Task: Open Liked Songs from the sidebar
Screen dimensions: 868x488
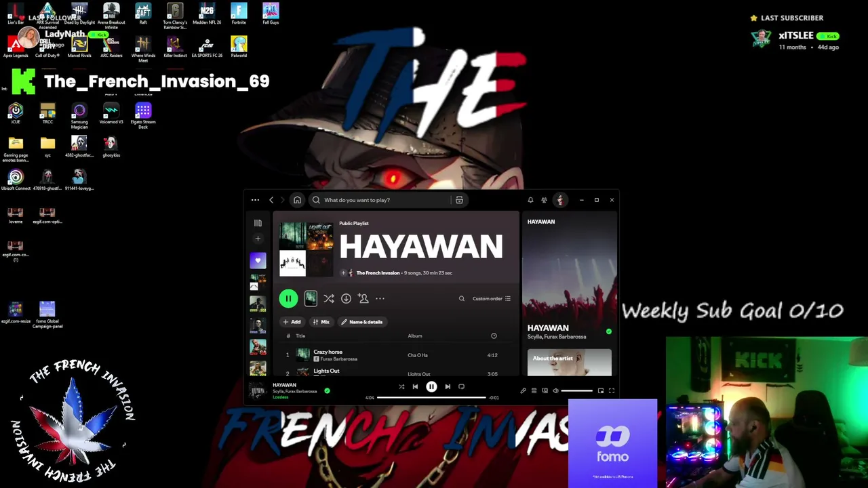Action: 258,260
